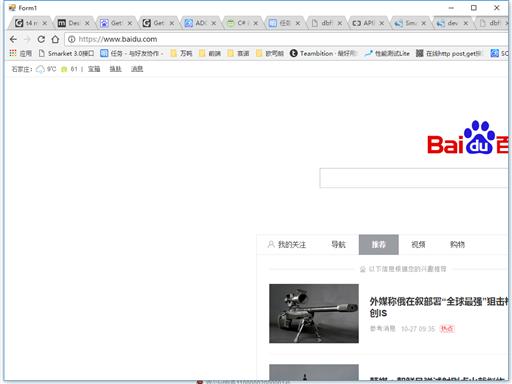Screen dimensions: 512x384
Task: Select the 导航 tab in the feed
Action: 338,245
